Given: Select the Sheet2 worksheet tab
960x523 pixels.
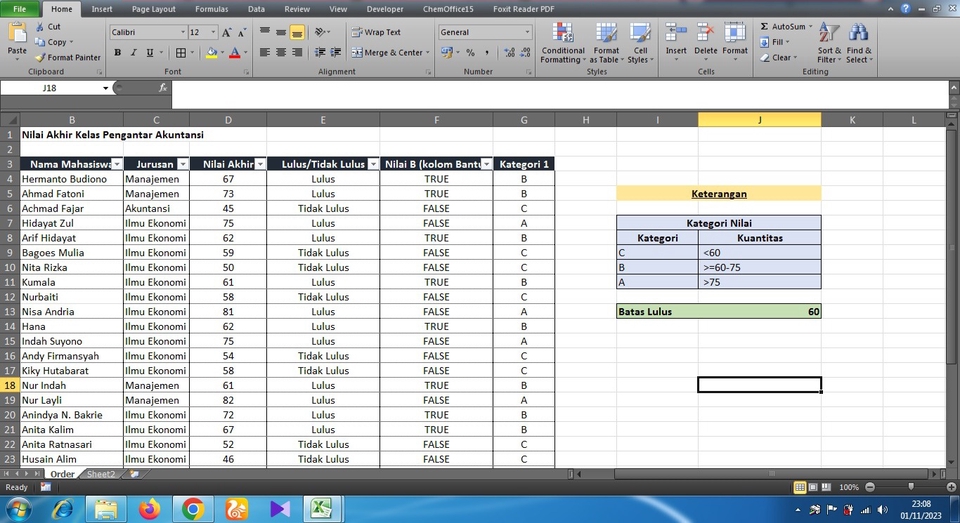Looking at the screenshot, I should coord(101,474).
